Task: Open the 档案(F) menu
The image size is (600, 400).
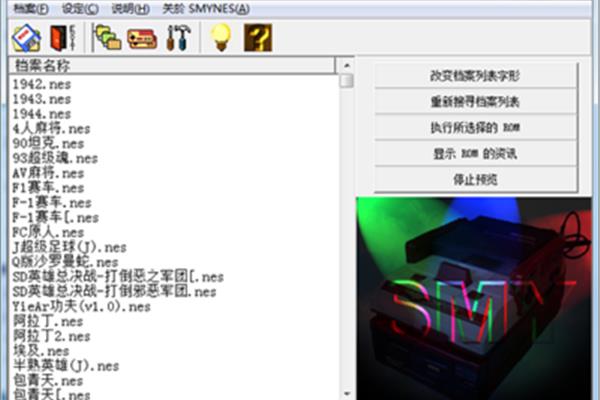Action: (31, 9)
